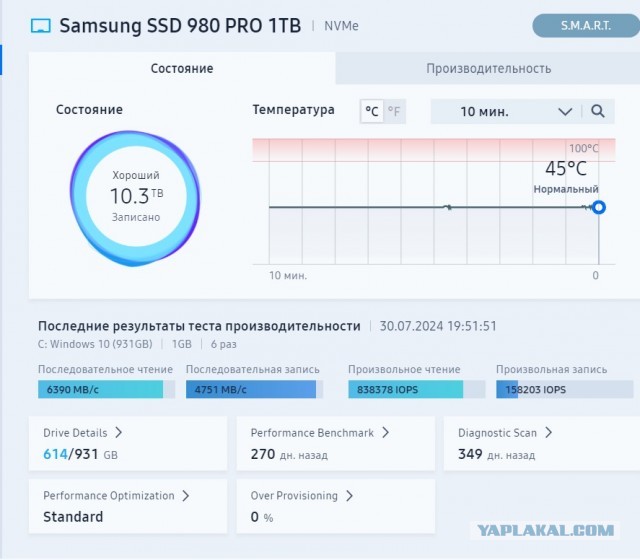Image resolution: width=640 pixels, height=560 pixels.
Task: Click the health ring showing 10.3 TB written
Action: pos(135,198)
